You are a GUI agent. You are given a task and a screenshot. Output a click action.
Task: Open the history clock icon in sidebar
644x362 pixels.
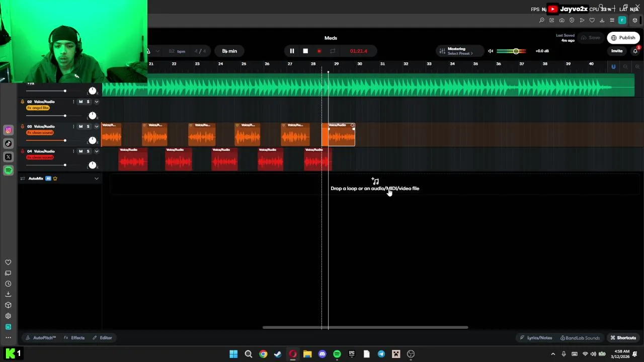tap(8, 284)
